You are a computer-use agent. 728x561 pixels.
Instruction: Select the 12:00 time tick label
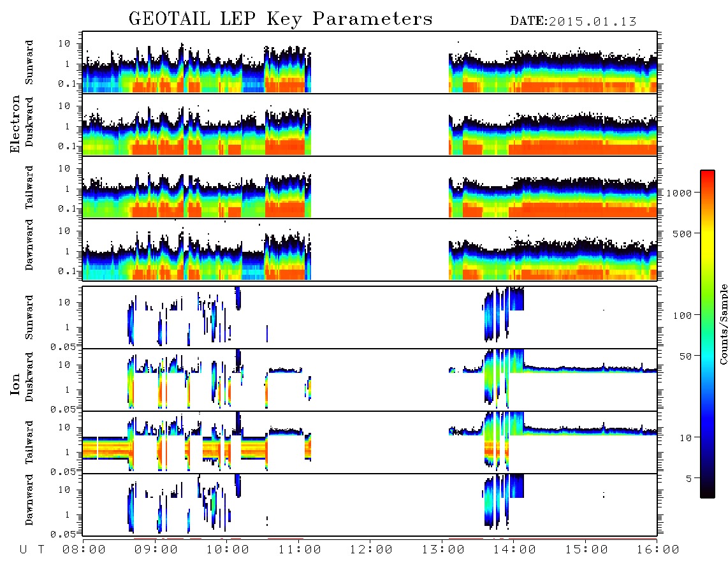click(371, 550)
